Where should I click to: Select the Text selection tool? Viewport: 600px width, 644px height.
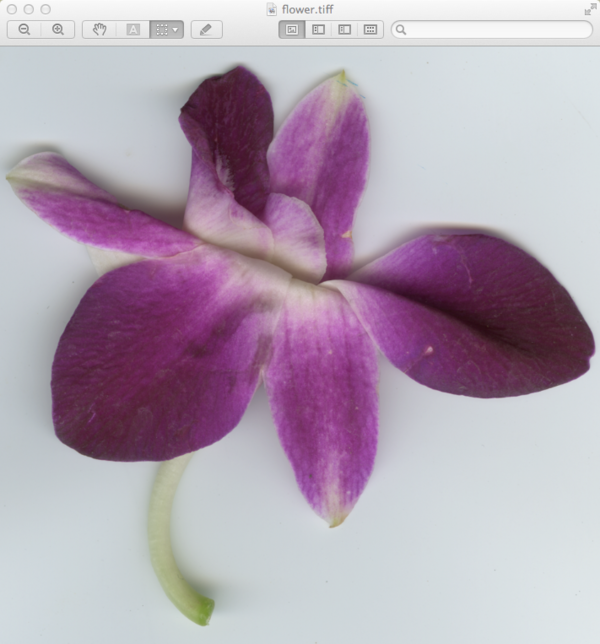[x=133, y=30]
